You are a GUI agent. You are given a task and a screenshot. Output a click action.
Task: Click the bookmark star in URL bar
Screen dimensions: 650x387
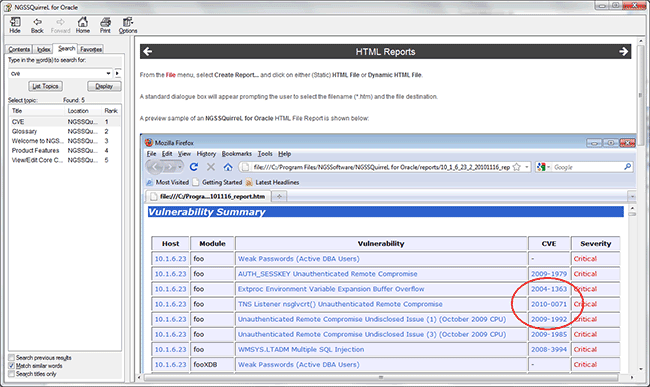click(517, 167)
